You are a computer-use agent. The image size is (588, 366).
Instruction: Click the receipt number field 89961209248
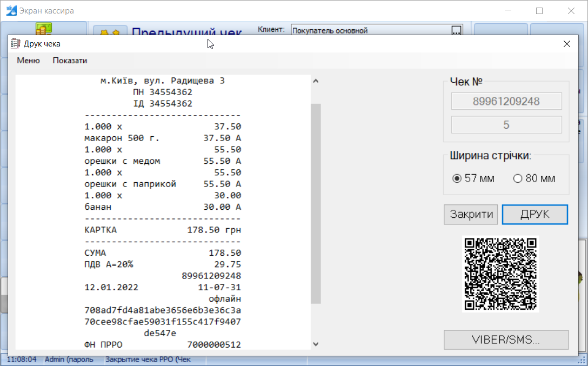506,101
